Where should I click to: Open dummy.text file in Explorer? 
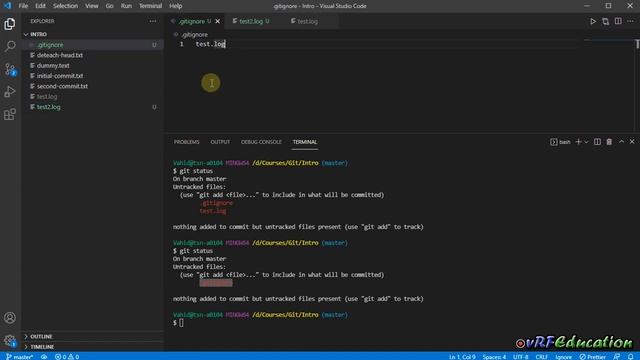click(x=93, y=65)
